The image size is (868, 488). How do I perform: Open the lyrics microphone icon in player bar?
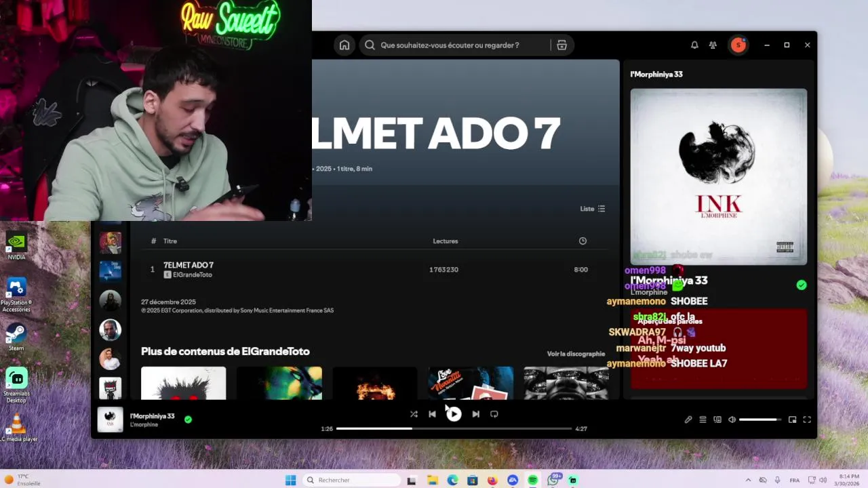(688, 420)
